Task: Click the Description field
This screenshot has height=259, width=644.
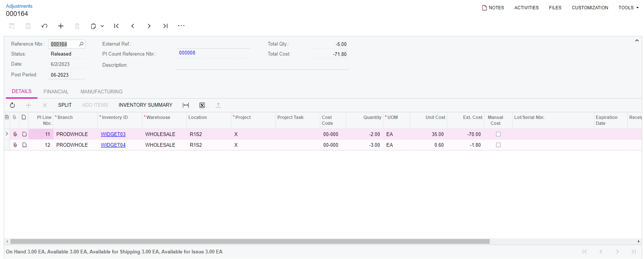Action: pos(262,65)
